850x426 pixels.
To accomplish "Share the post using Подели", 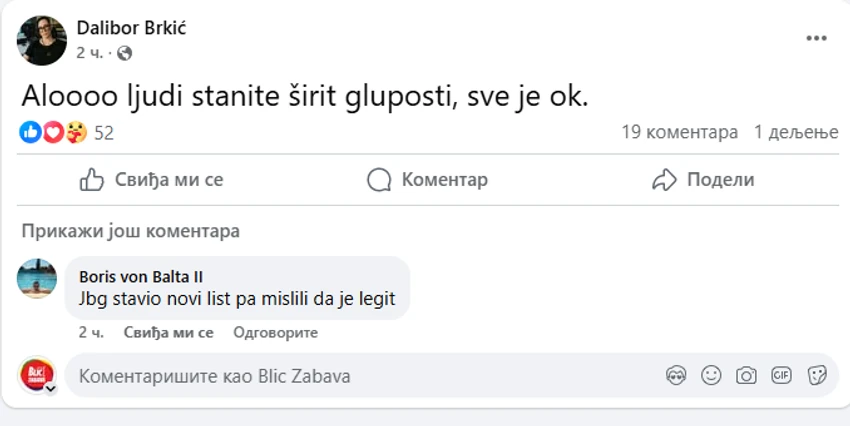I will pos(703,180).
